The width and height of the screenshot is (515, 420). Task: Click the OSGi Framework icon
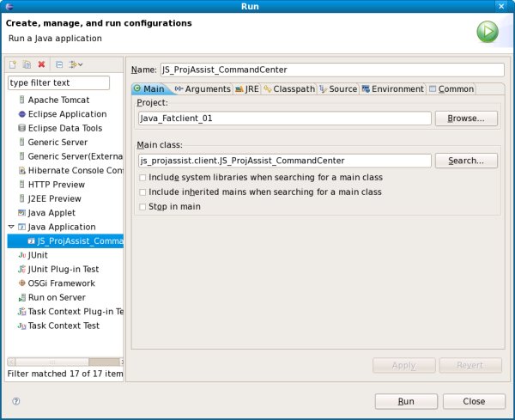click(21, 283)
